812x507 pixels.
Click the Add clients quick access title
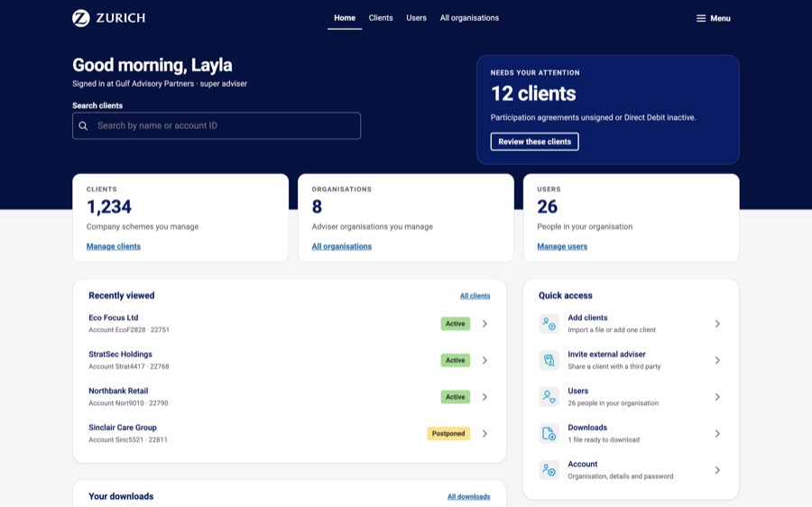point(587,318)
